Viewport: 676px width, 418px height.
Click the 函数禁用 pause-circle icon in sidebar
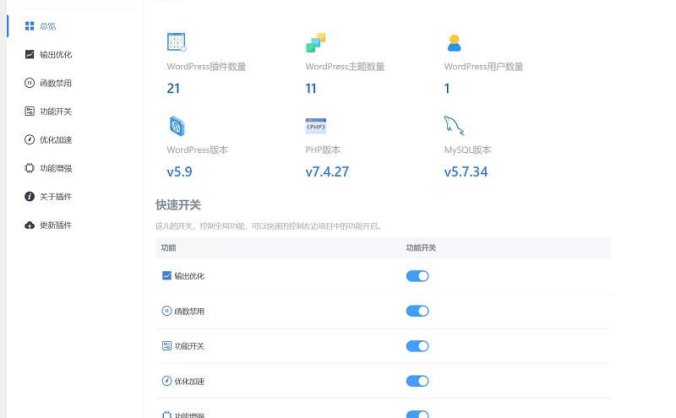[29, 83]
